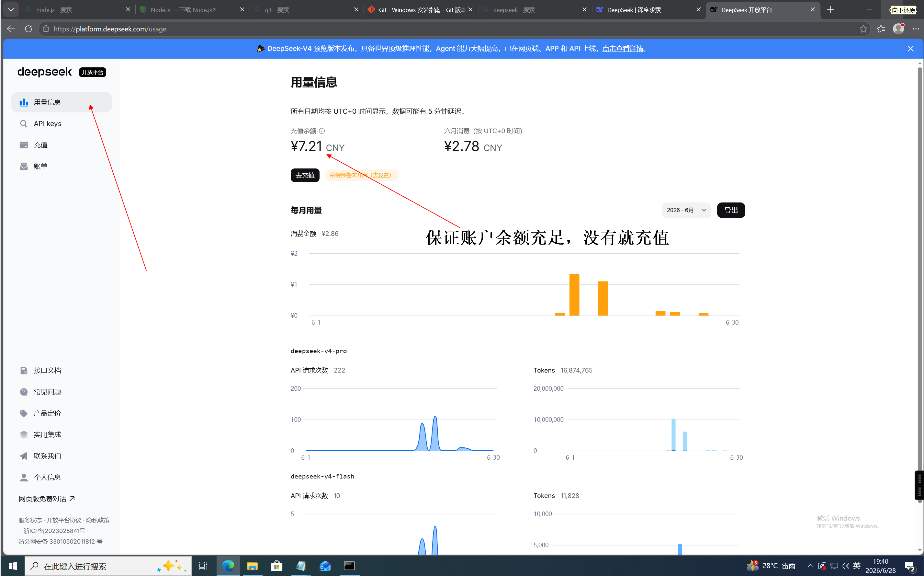This screenshot has height=576, width=924.
Task: Click 开放平台协议 footer link
Action: click(x=64, y=520)
